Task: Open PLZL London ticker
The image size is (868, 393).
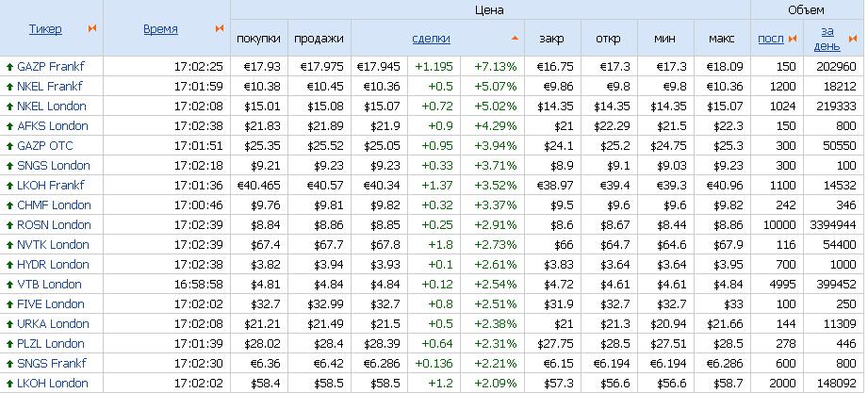Action: 51,344
